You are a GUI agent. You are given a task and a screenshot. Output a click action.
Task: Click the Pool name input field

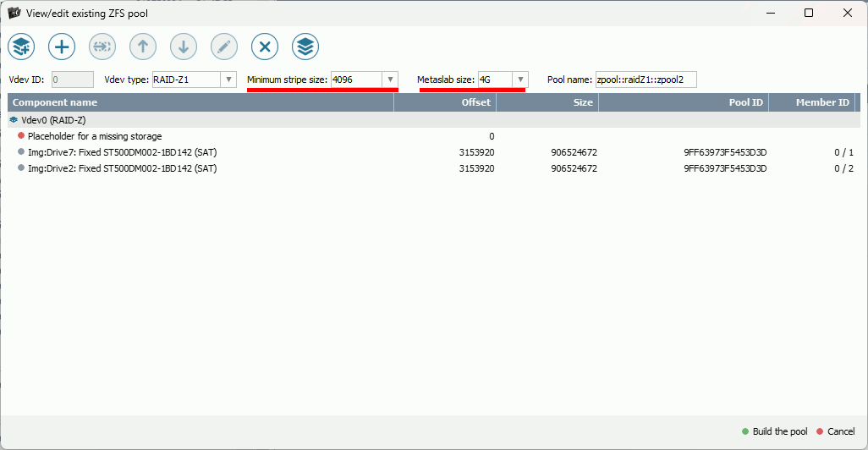point(645,80)
